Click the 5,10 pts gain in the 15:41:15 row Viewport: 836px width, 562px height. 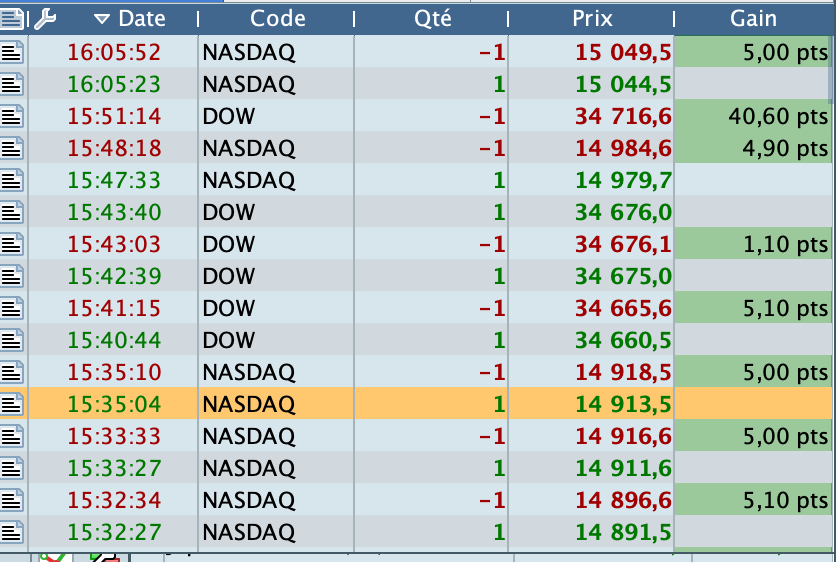point(753,308)
